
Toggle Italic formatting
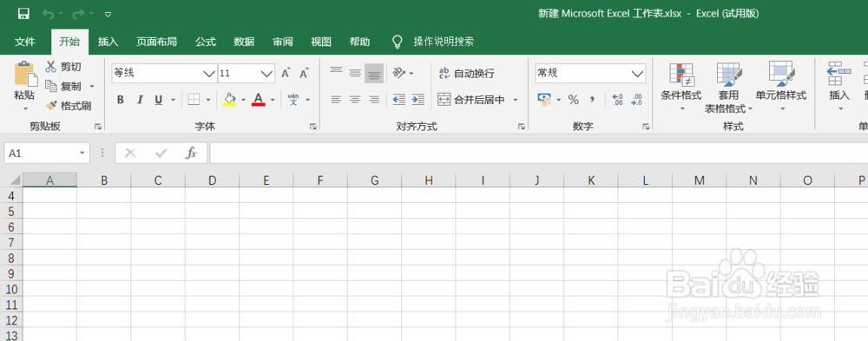[x=140, y=100]
